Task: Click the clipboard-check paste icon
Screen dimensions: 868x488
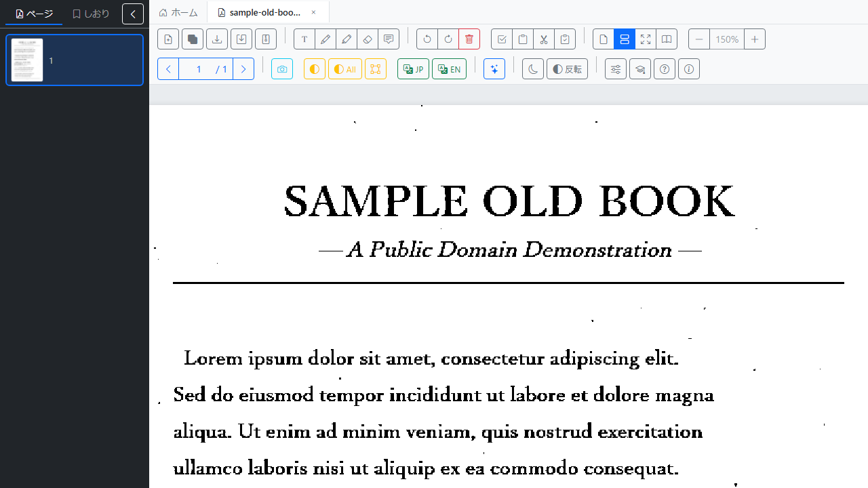Action: click(x=565, y=39)
